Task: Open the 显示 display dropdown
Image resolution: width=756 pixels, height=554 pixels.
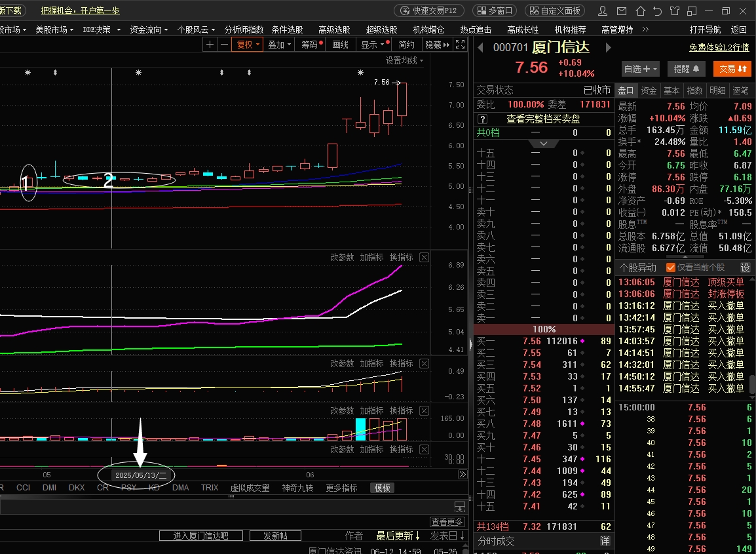Action: point(373,45)
